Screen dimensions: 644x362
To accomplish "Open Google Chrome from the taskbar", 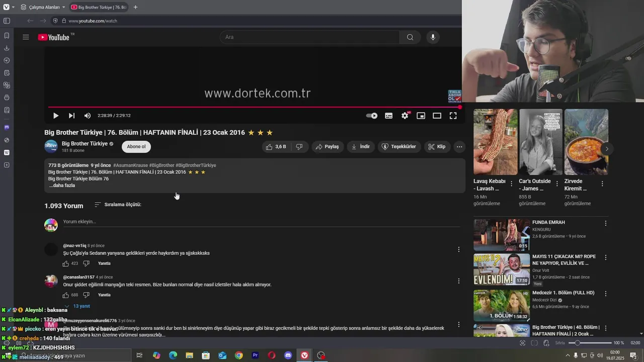I will click(238, 355).
